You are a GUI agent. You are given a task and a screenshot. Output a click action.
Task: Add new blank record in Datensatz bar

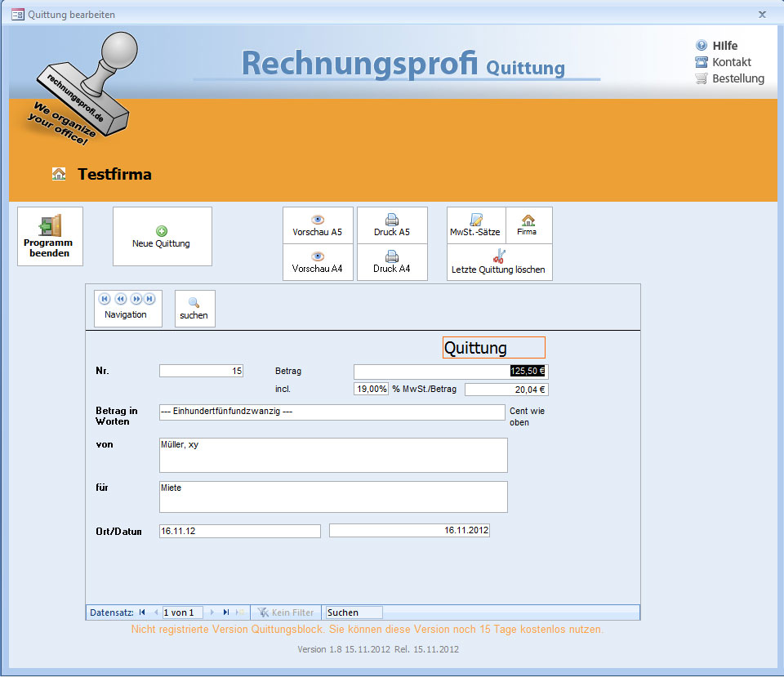click(x=240, y=612)
